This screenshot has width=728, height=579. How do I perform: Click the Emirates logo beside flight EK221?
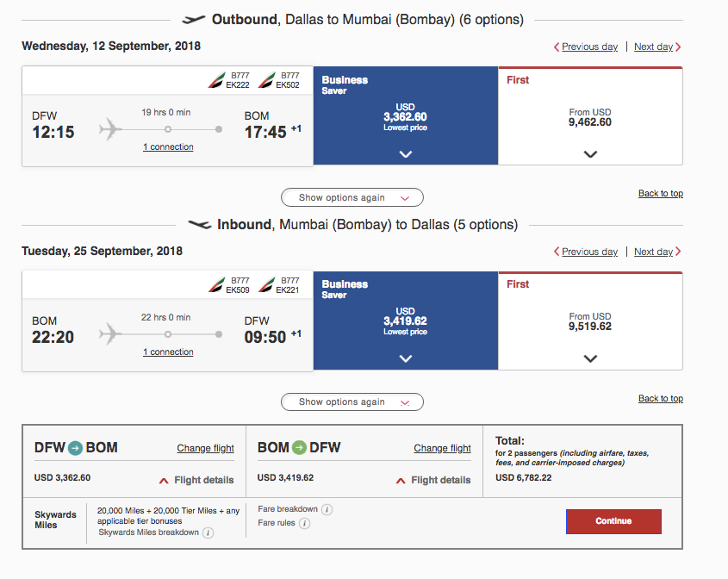point(266,285)
